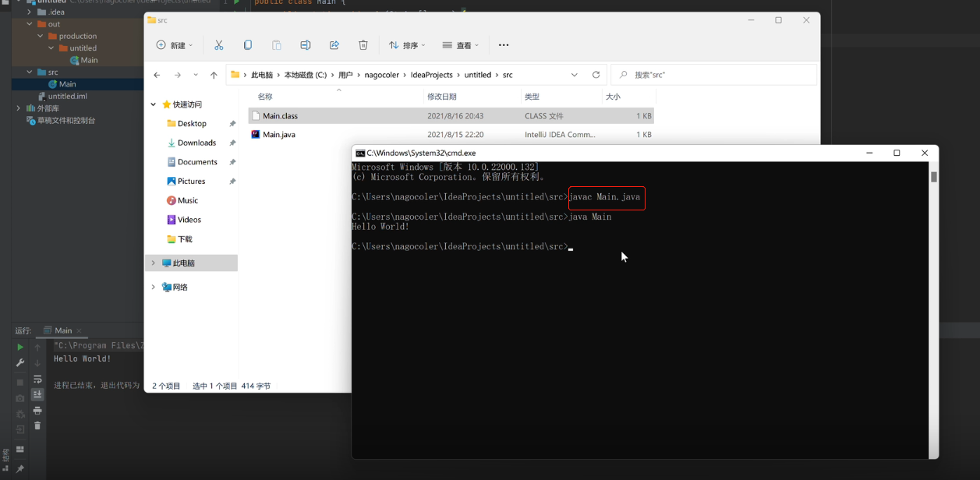The height and width of the screenshot is (480, 980).
Task: Clear Run console with trash icon
Action: 37,425
